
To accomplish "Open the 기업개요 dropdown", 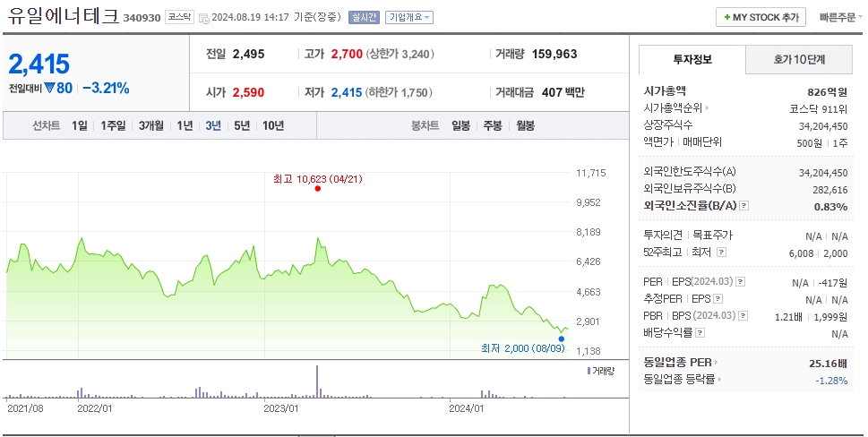I will (x=409, y=17).
